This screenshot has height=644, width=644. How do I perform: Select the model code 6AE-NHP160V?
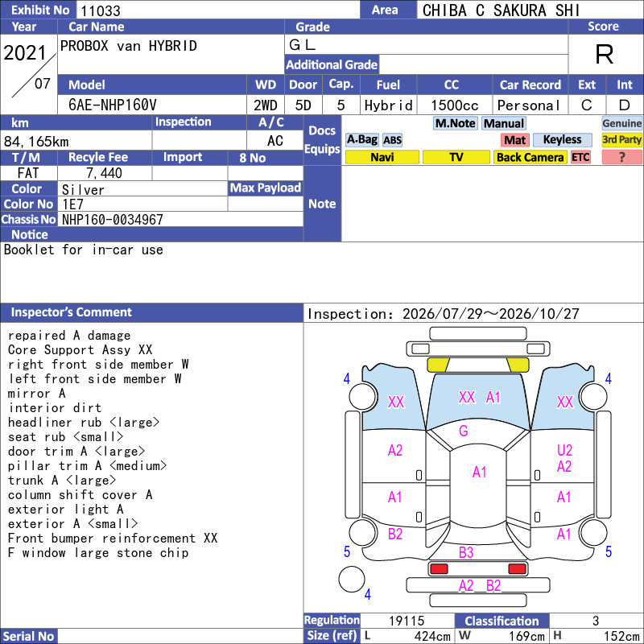(x=112, y=105)
